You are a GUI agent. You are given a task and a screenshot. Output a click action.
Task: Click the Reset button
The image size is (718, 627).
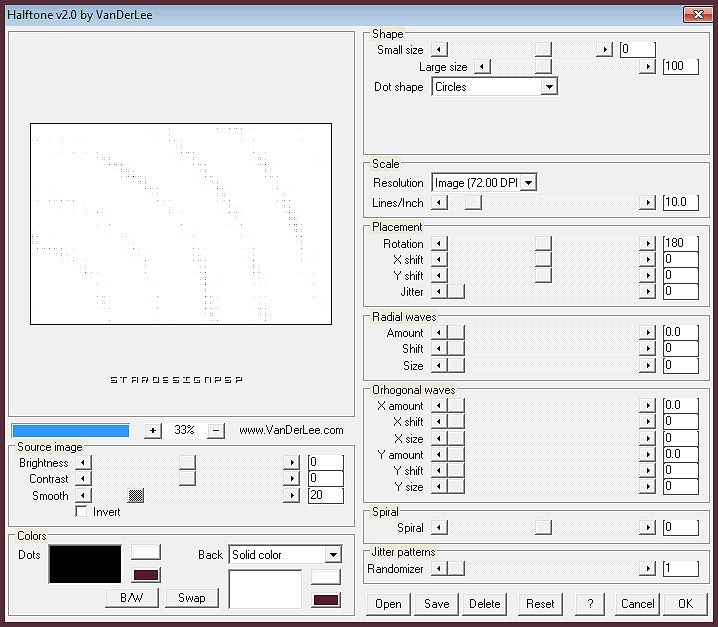(x=540, y=604)
